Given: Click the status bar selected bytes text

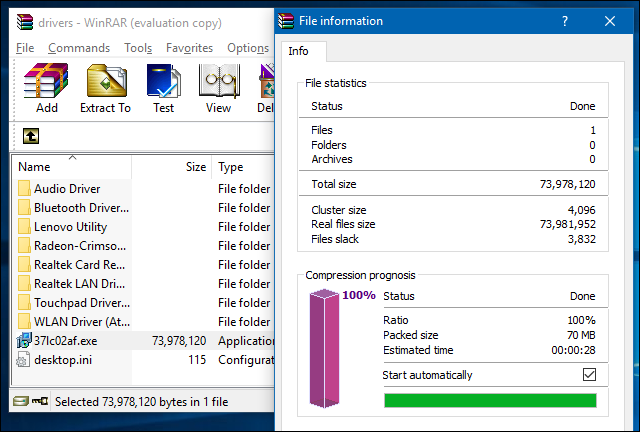Looking at the screenshot, I should click(x=142, y=402).
